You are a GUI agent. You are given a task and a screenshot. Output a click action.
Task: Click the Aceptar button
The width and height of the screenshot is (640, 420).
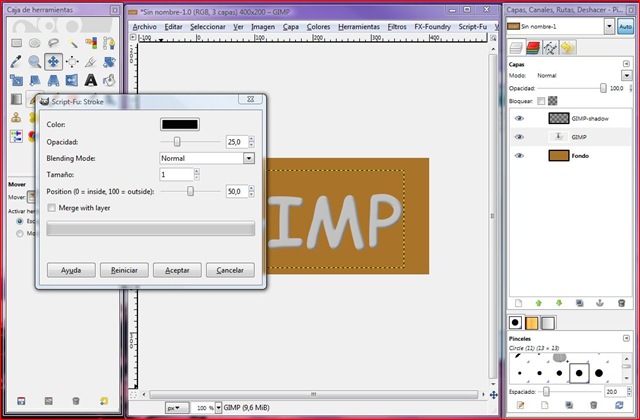click(x=177, y=270)
